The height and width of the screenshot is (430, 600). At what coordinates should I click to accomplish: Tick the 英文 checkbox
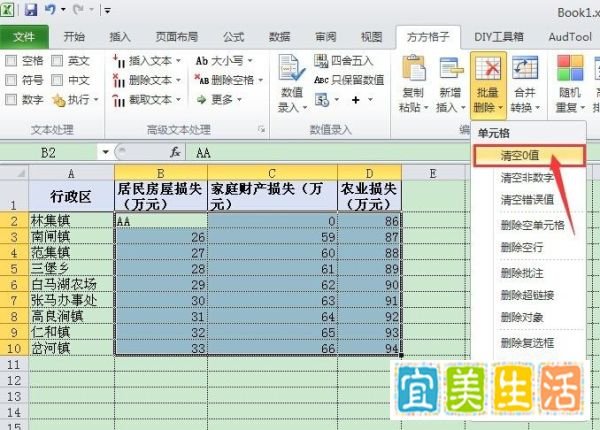pos(57,60)
